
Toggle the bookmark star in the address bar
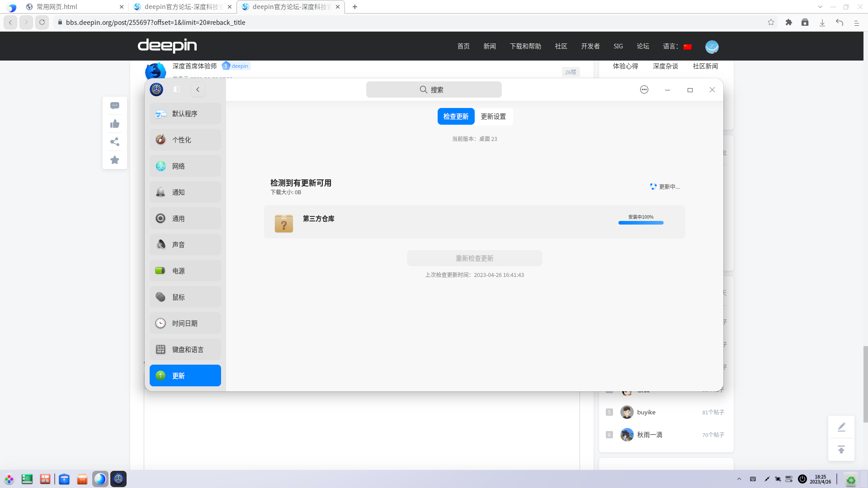771,22
